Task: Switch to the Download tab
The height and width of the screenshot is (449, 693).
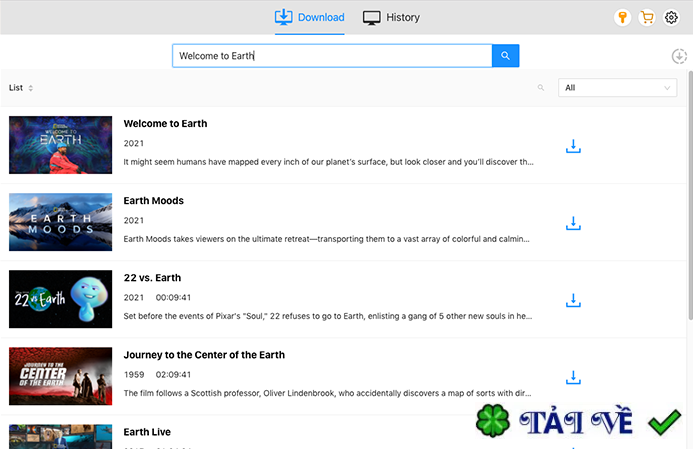Action: tap(309, 18)
